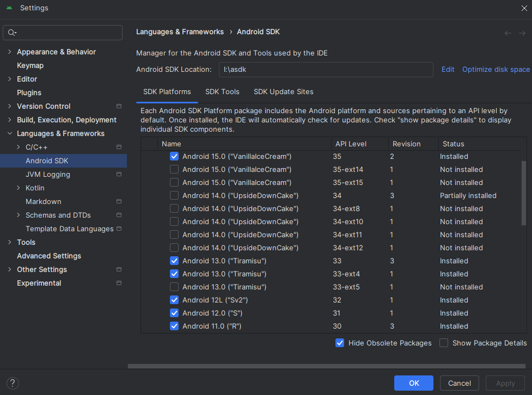Image resolution: width=532 pixels, height=395 pixels.
Task: Enable Show Package Details checkbox
Action: click(x=444, y=343)
